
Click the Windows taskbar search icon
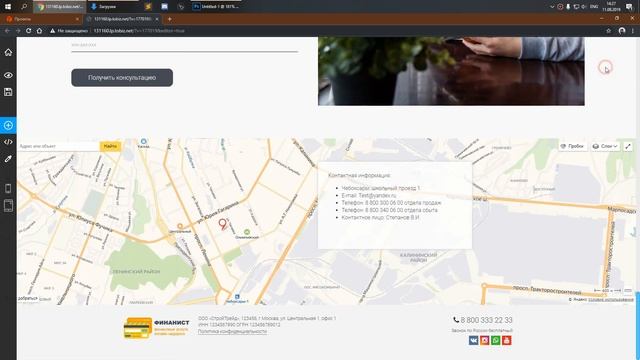[24, 7]
